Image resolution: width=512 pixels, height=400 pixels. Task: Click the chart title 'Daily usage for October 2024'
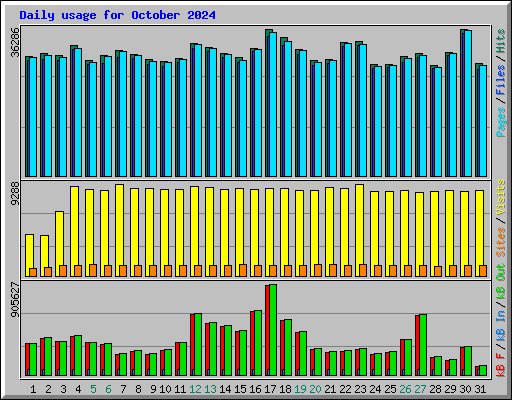(x=117, y=15)
